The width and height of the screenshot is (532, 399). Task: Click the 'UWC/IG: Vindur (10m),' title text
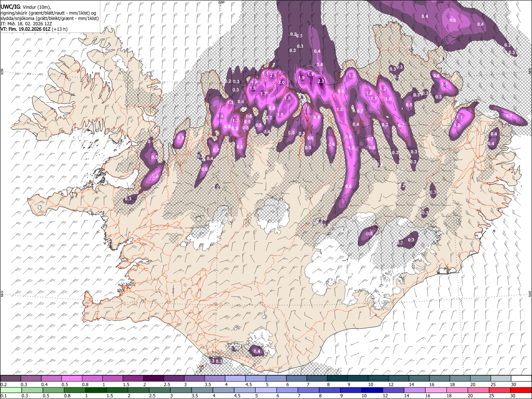click(25, 7)
